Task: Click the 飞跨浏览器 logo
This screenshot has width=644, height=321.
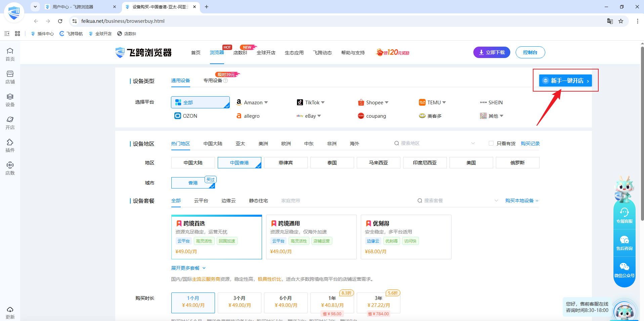Action: coord(143,53)
